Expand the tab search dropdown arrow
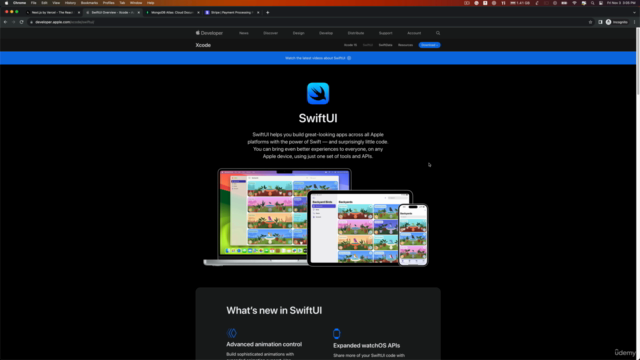The height and width of the screenshot is (360, 640). click(634, 13)
